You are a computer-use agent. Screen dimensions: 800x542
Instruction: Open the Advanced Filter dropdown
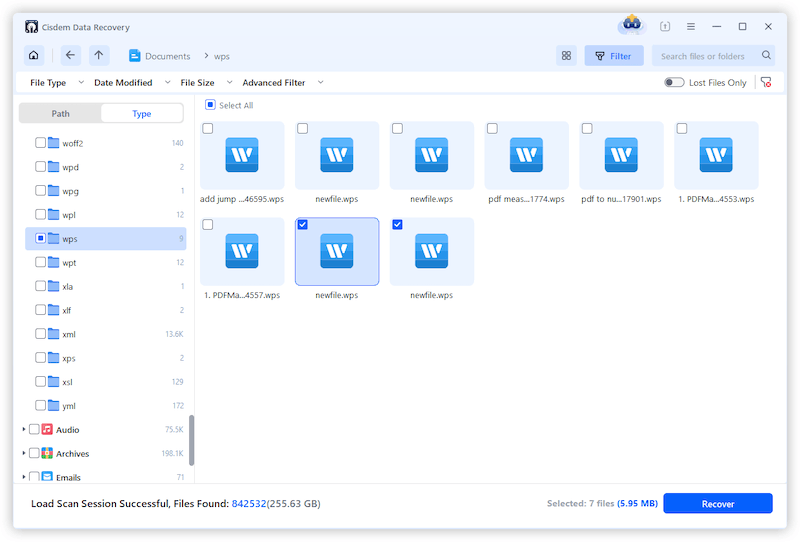tap(283, 83)
